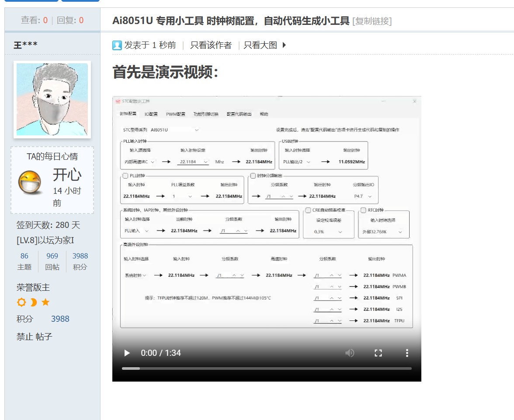Enable the 时钟分频输出 checkbox

click(253, 176)
